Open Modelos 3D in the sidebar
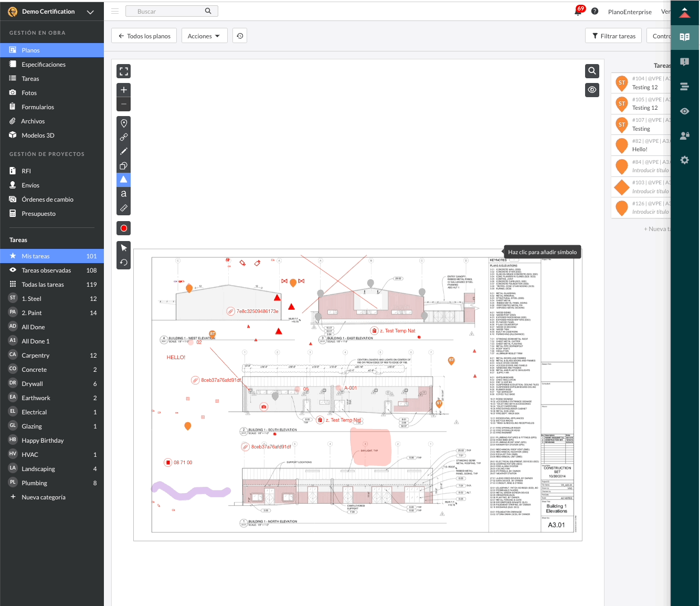 click(52, 135)
